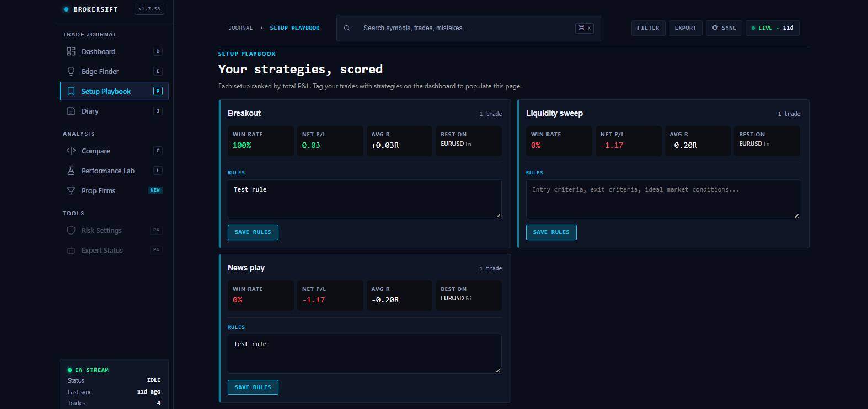Click the v1.7.58 version badge
The height and width of the screenshot is (409, 868).
(149, 9)
